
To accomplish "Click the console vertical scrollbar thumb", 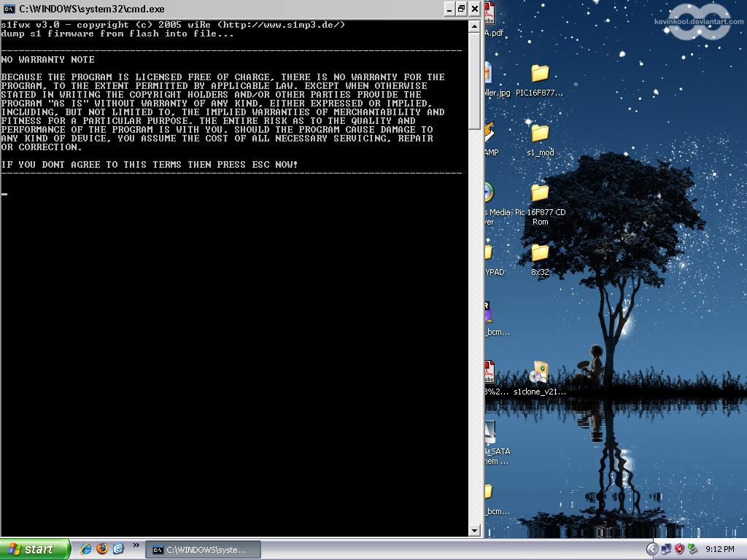I will point(474,81).
